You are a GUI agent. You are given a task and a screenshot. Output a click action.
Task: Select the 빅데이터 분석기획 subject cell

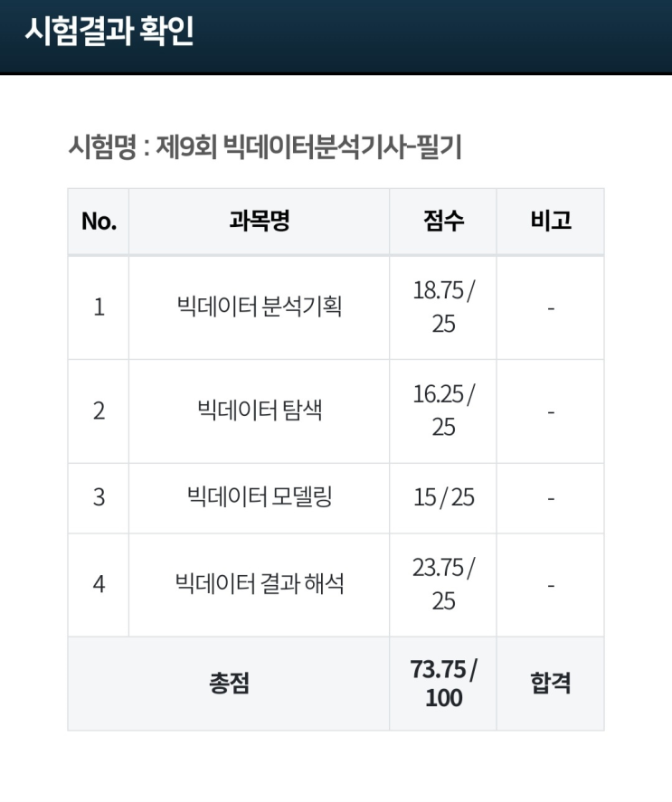coord(259,307)
